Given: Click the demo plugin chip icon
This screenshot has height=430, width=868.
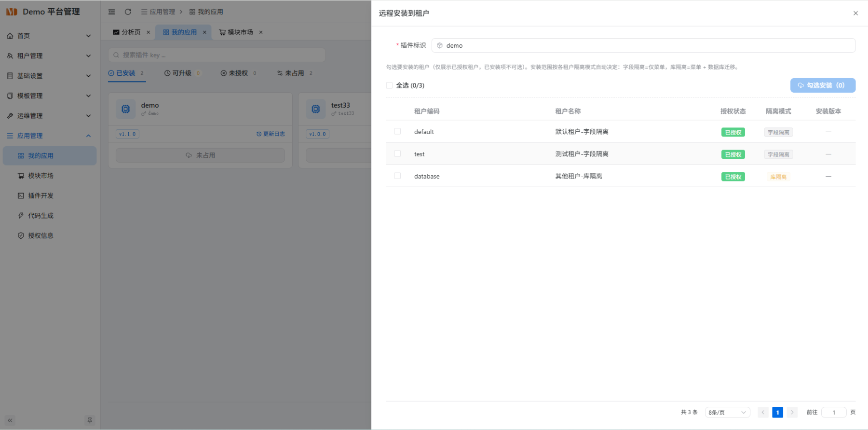Looking at the screenshot, I should coord(125,109).
